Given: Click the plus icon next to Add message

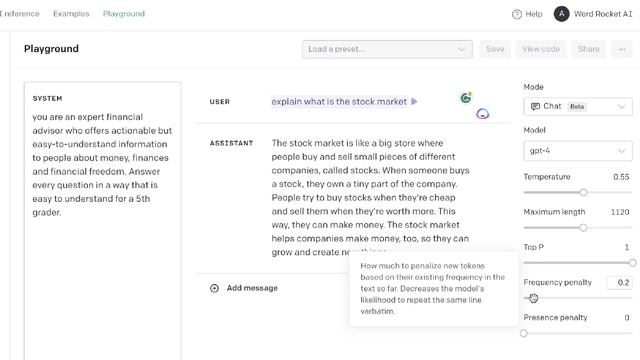Looking at the screenshot, I should [x=214, y=288].
